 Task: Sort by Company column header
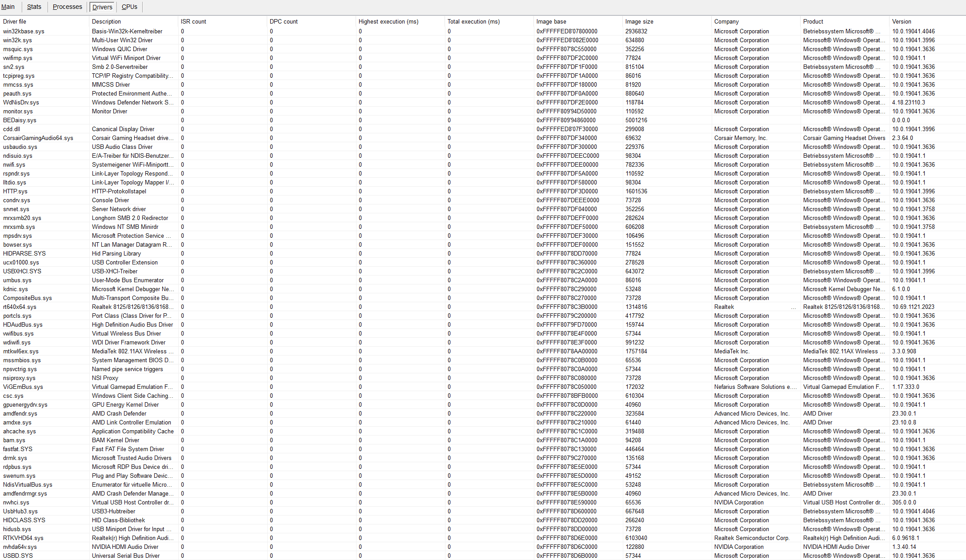726,21
